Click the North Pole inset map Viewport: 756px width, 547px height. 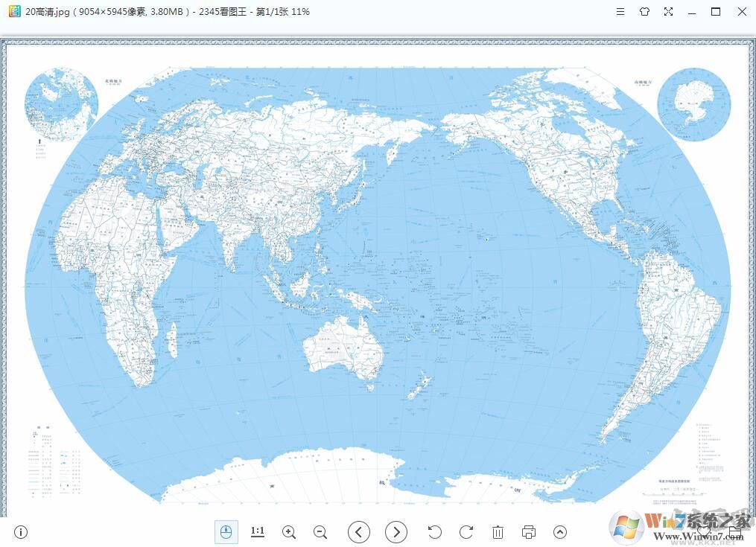[x=62, y=104]
